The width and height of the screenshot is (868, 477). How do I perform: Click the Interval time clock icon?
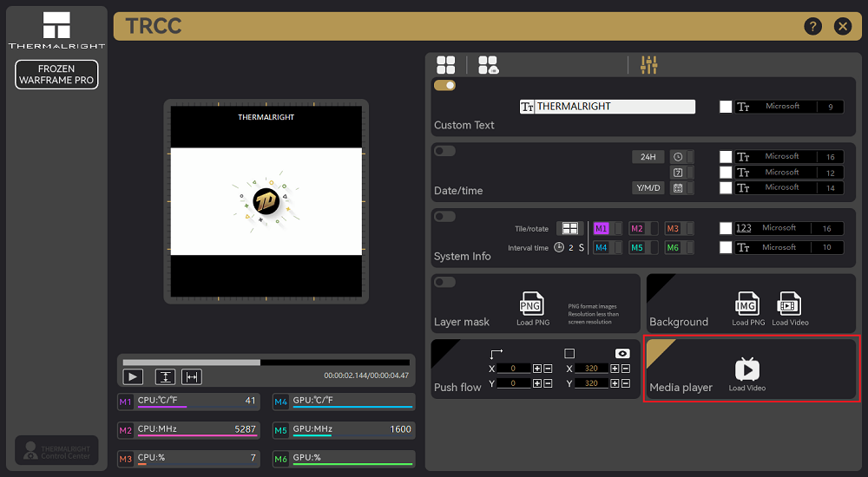coord(559,247)
